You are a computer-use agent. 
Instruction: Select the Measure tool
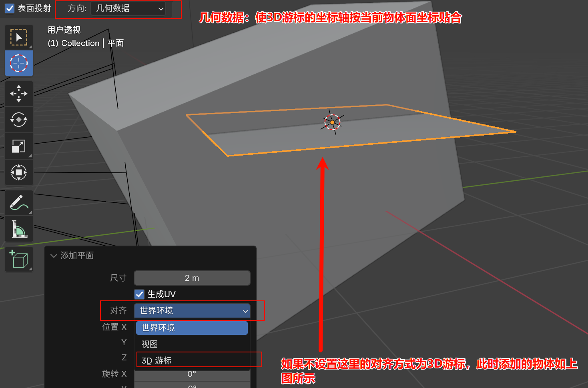tap(19, 229)
